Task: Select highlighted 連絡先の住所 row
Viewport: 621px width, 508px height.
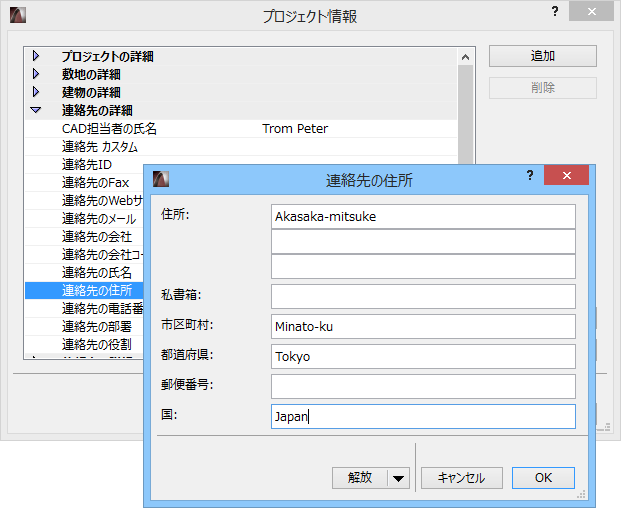Action: point(84,291)
